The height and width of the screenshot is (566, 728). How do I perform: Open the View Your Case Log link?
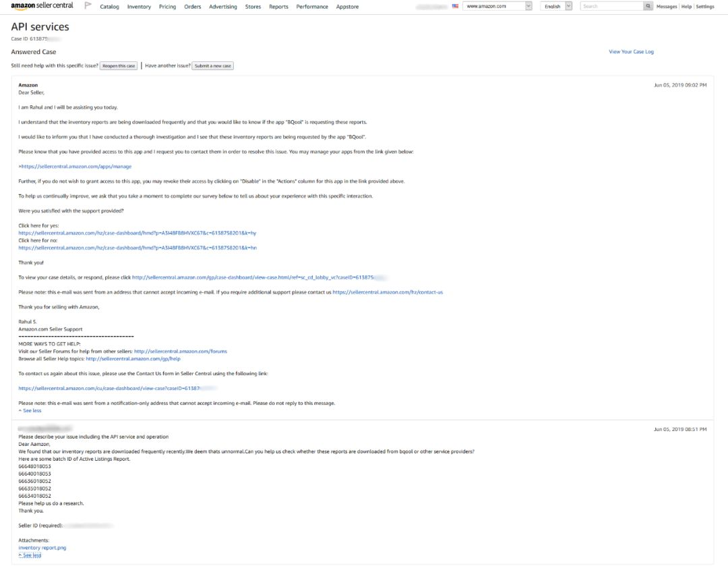coord(631,52)
